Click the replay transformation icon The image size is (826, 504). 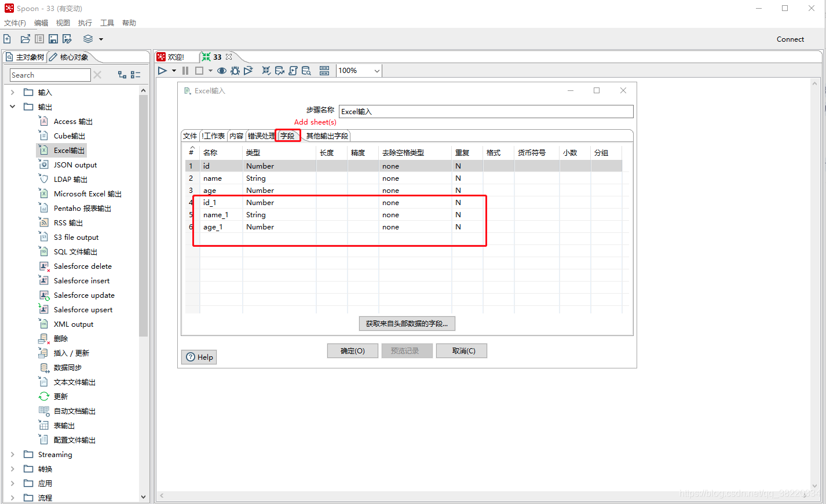[248, 71]
